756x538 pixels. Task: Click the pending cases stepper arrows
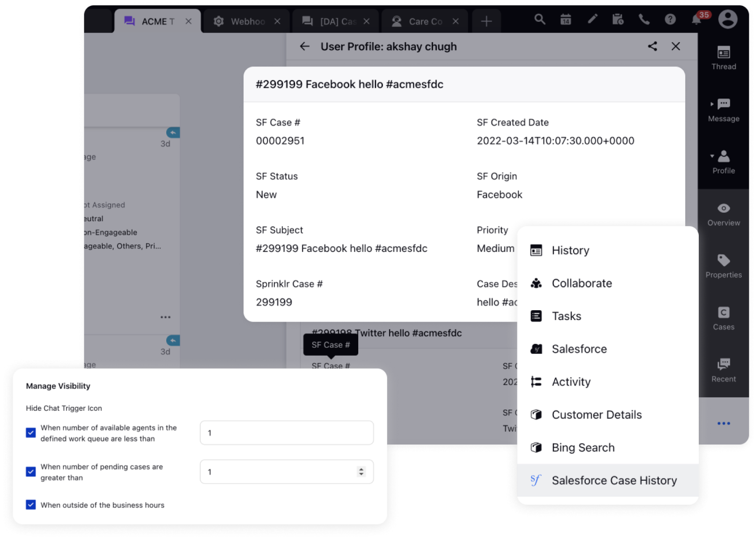(x=361, y=471)
